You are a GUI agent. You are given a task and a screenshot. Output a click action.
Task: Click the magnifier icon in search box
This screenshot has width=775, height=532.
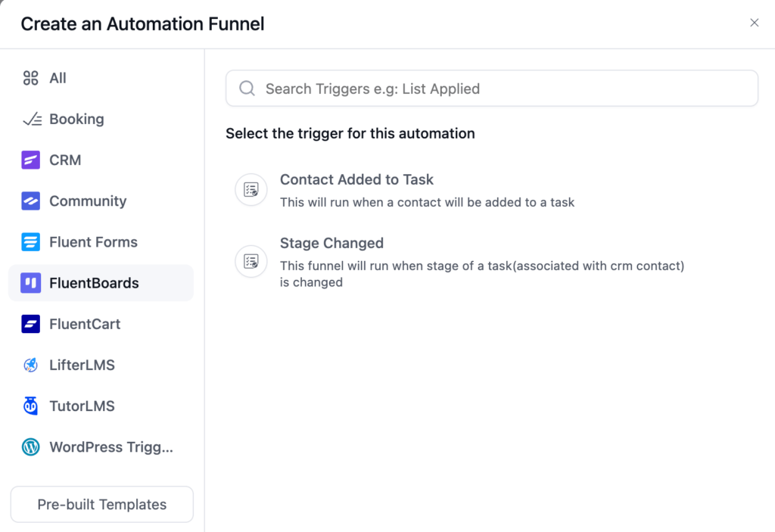pos(247,89)
